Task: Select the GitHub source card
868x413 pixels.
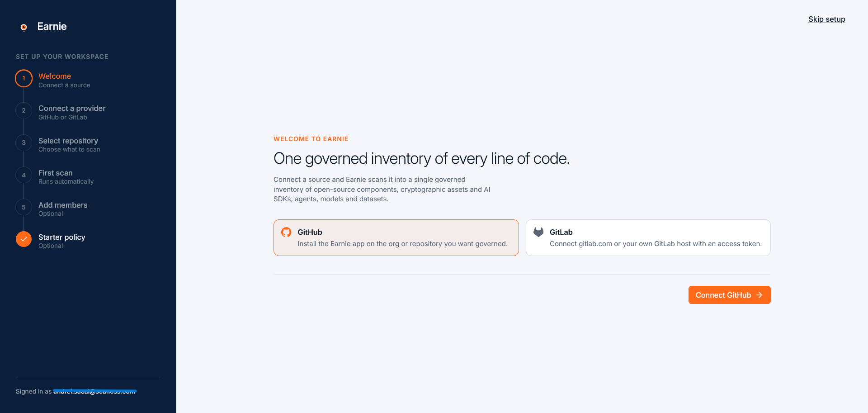Action: click(396, 237)
